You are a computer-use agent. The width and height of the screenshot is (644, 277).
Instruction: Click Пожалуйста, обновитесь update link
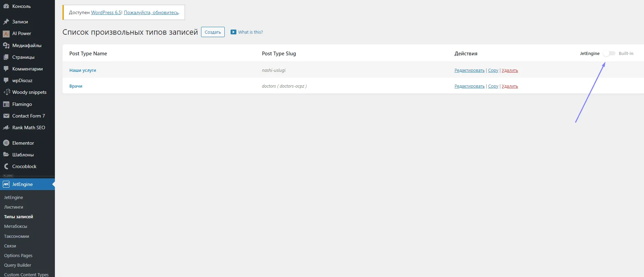[x=151, y=12]
